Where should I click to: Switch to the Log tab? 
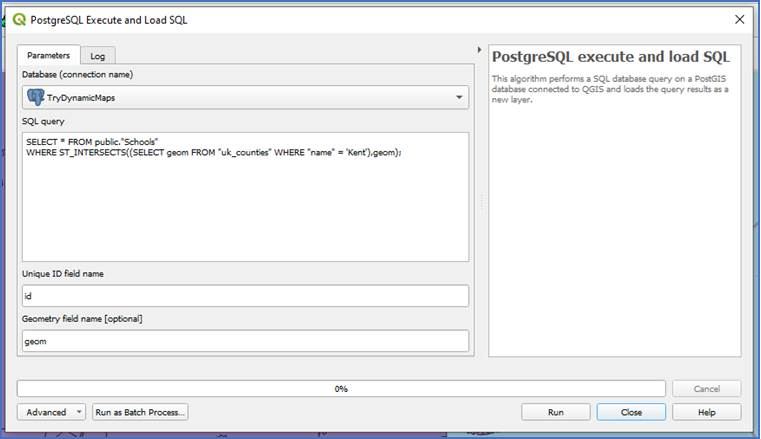pyautogui.click(x=98, y=56)
